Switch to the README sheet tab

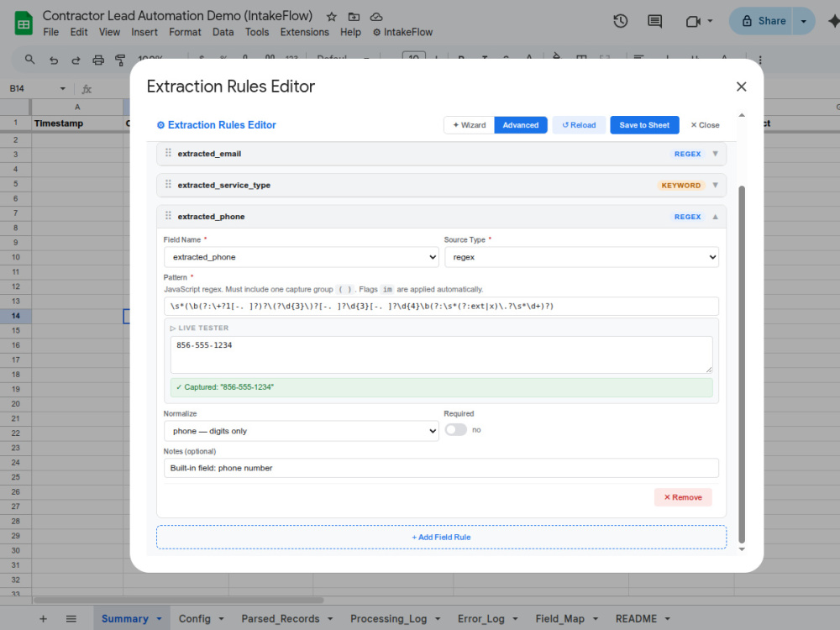[636, 619]
